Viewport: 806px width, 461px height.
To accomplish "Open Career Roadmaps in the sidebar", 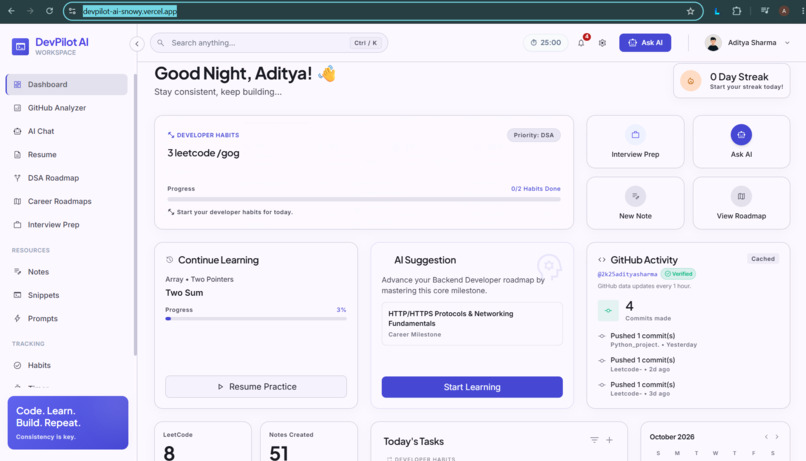I will [x=67, y=201].
